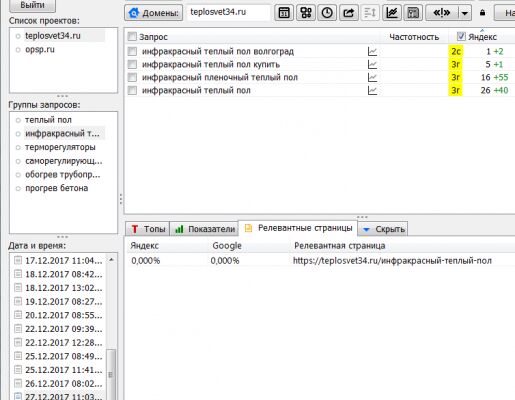Open the calendar date toolbar icon
This screenshot has width=515, height=400.
click(x=284, y=13)
